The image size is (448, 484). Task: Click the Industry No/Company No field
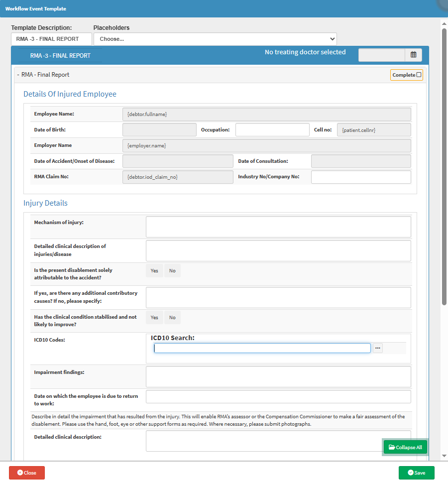point(361,177)
